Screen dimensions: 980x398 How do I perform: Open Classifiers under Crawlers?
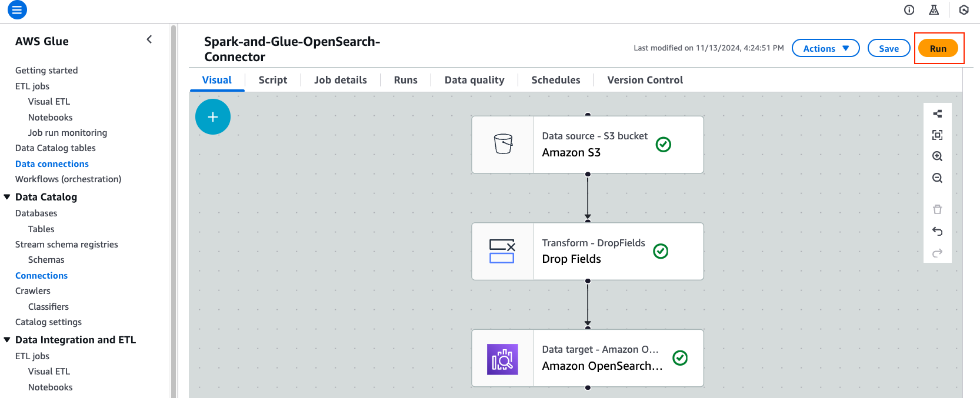[48, 307]
